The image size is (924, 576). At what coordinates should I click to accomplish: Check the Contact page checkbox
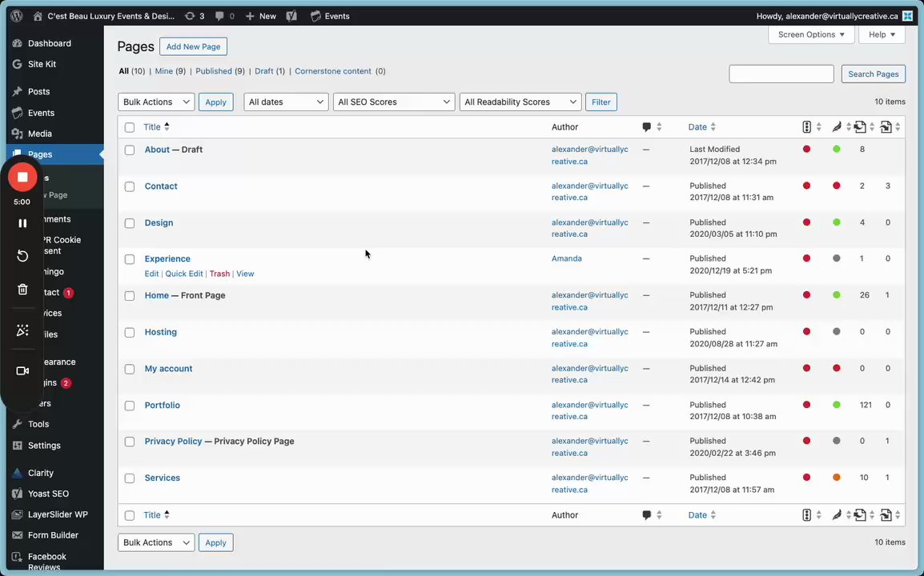coord(130,186)
